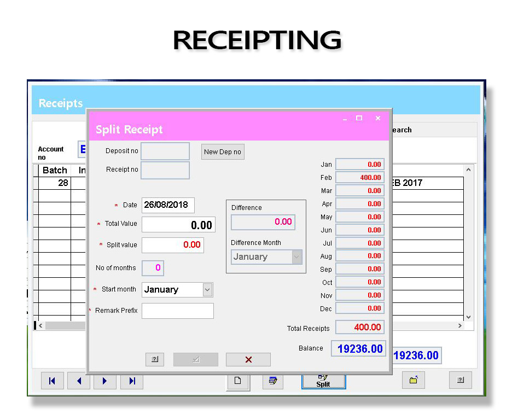This screenshot has height=420, width=512.
Task: Click the help icon in Receipts toolbar
Action: 461,380
